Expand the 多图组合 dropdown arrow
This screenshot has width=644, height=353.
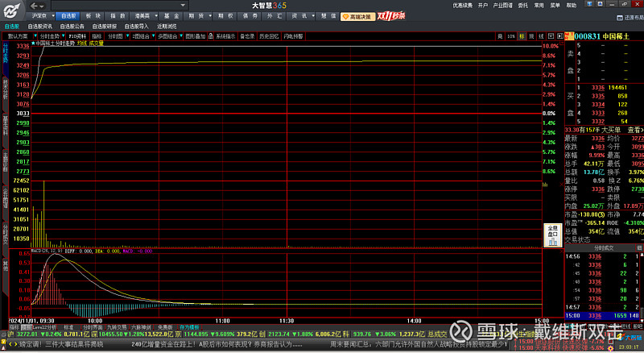181,36
